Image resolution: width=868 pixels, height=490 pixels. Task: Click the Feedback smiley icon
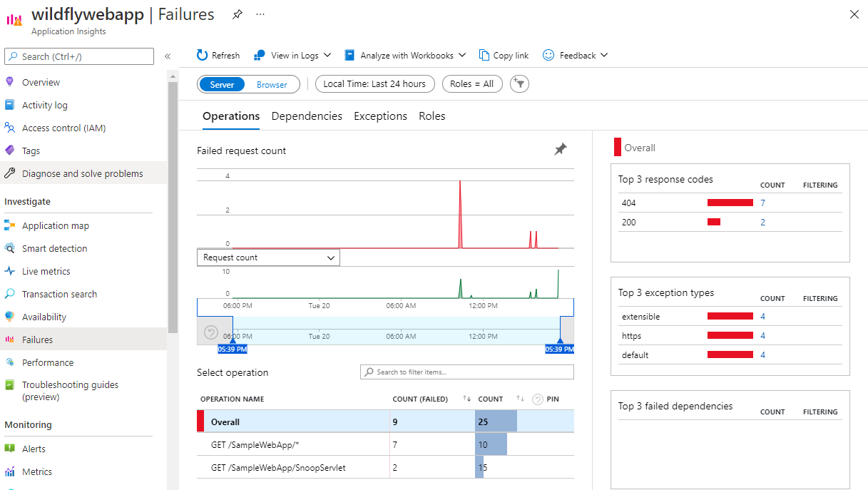[548, 55]
